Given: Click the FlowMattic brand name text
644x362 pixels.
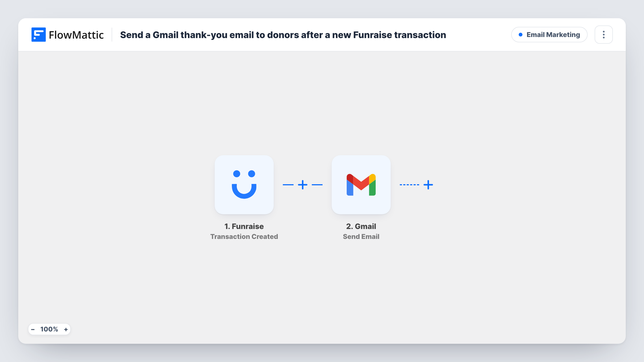Looking at the screenshot, I should (76, 35).
